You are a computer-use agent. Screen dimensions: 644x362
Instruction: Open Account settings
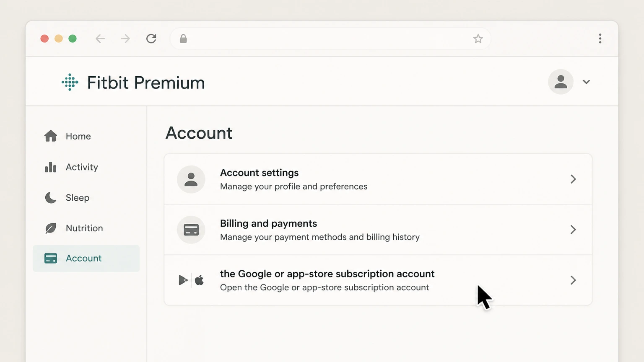click(x=378, y=179)
